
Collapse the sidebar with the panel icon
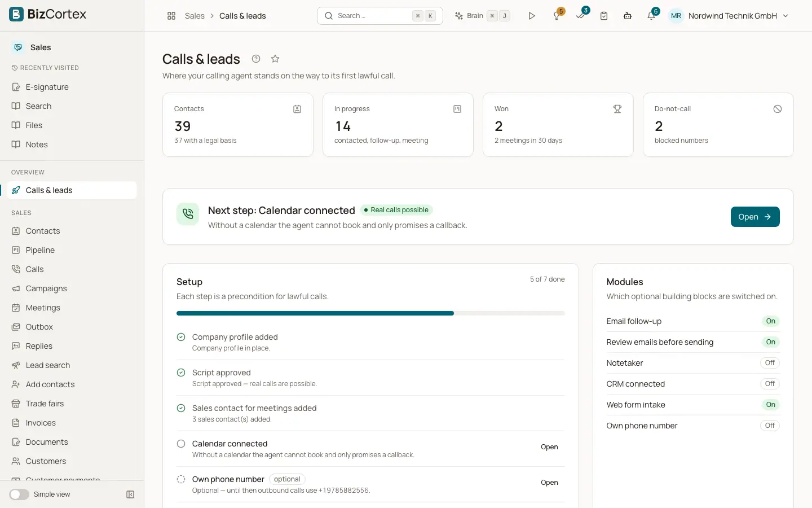click(130, 494)
